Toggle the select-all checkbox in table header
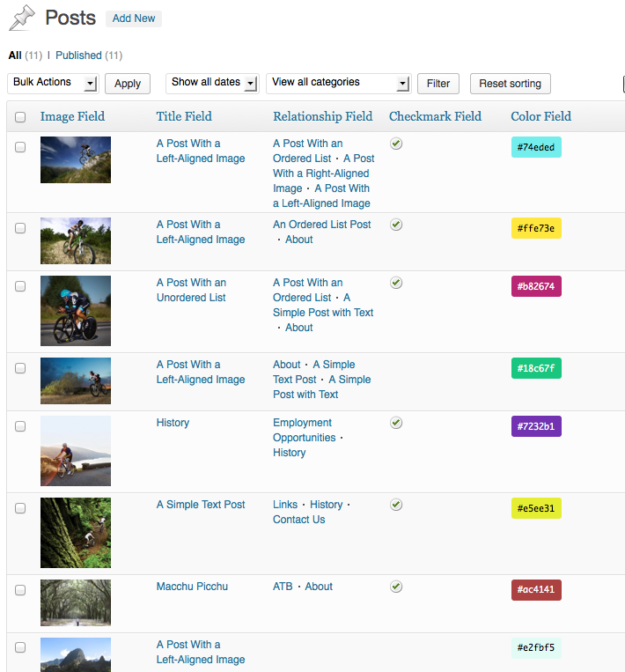This screenshot has width=625, height=672. pyautogui.click(x=20, y=117)
